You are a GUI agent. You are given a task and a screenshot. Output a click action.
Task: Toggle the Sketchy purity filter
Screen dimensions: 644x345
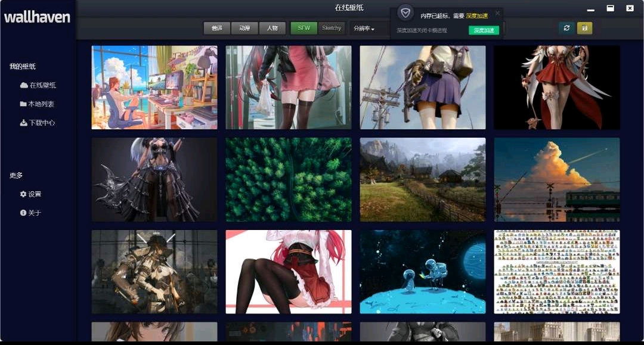[332, 28]
